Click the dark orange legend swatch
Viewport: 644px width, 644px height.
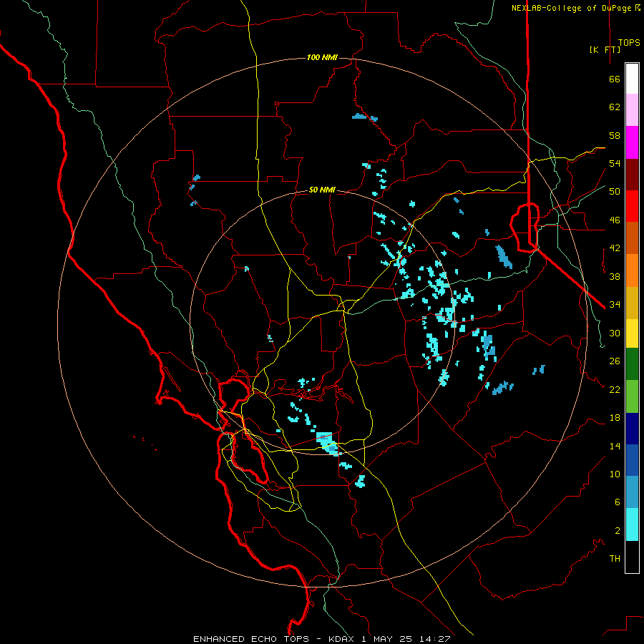coord(632,238)
